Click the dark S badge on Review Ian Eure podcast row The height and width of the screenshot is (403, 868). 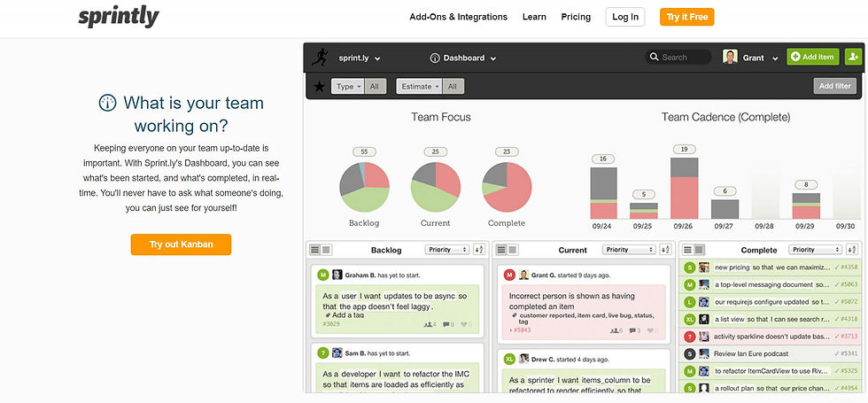[x=689, y=353]
